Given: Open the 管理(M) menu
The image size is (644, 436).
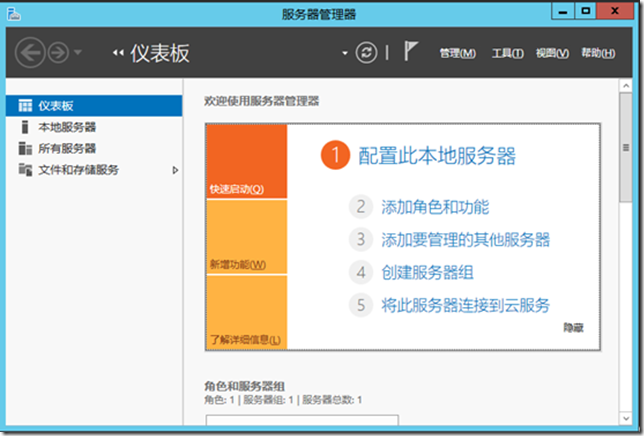Looking at the screenshot, I should click(x=458, y=53).
